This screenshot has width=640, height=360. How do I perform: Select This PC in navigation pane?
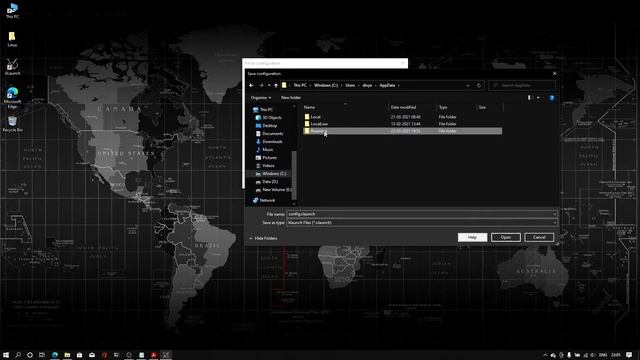tap(263, 109)
